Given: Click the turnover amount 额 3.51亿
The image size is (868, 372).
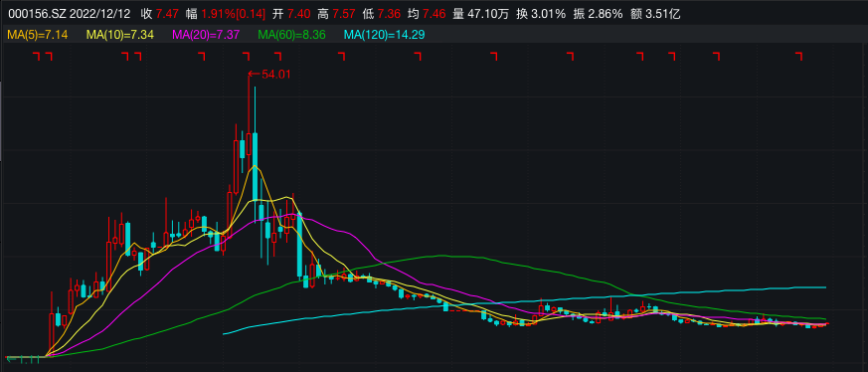Looking at the screenshot, I should click(x=655, y=14).
